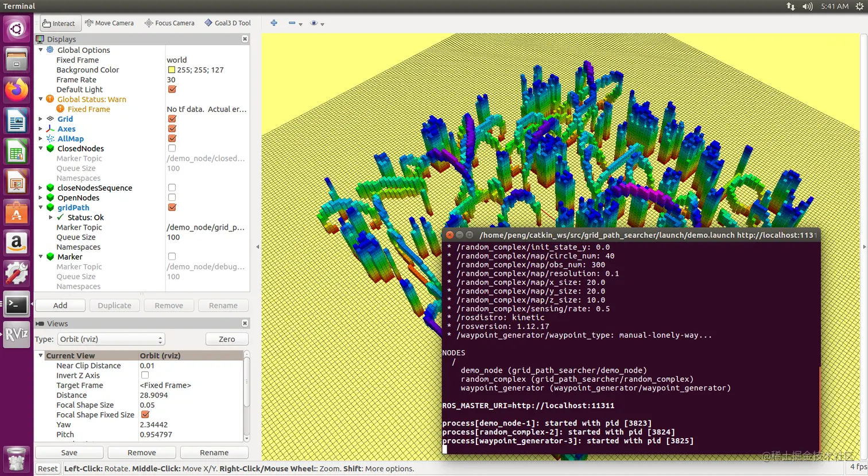Viewport: 868px width, 476px height.
Task: Click the AllMap point cloud icon
Action: [x=50, y=138]
